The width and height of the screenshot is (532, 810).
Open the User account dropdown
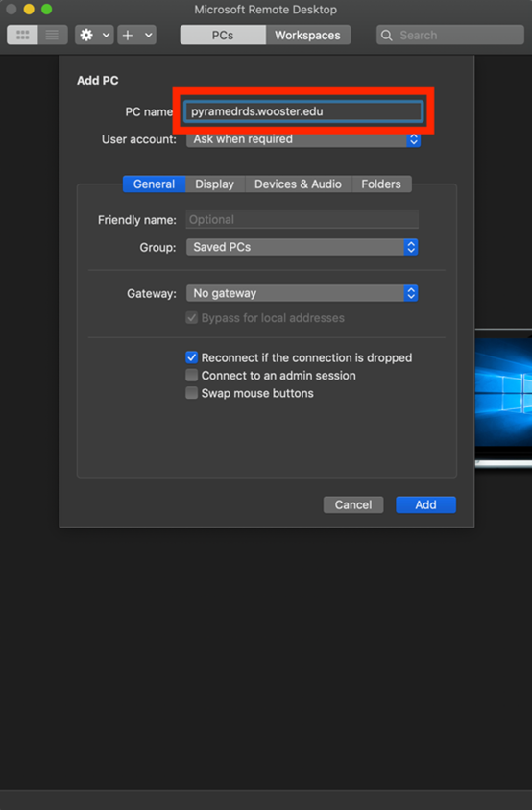[303, 139]
